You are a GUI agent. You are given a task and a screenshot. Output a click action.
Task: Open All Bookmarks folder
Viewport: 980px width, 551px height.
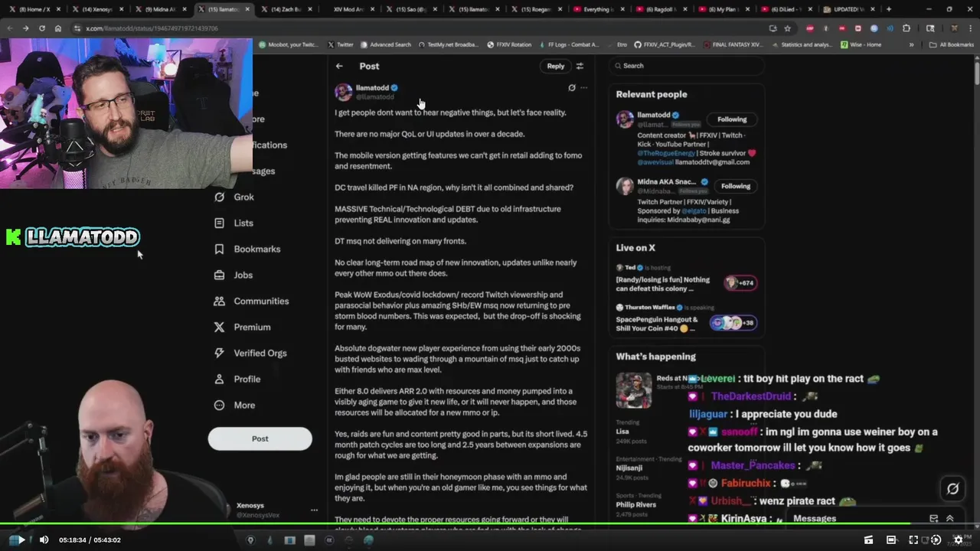(x=952, y=44)
